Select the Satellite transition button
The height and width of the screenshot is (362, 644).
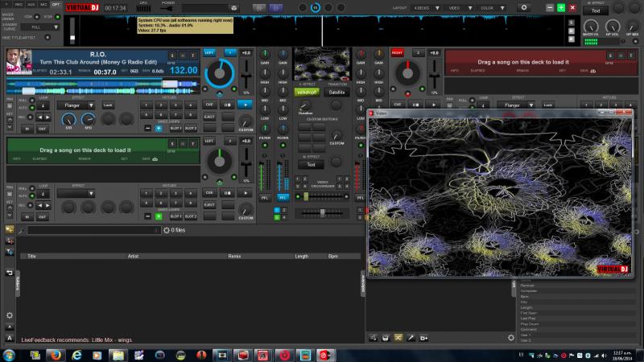pos(336,93)
